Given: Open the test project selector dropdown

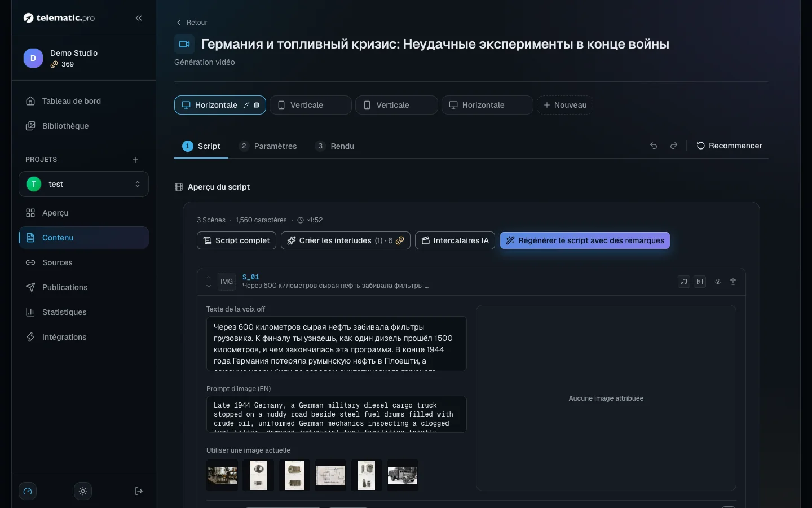Looking at the screenshot, I should (83, 184).
